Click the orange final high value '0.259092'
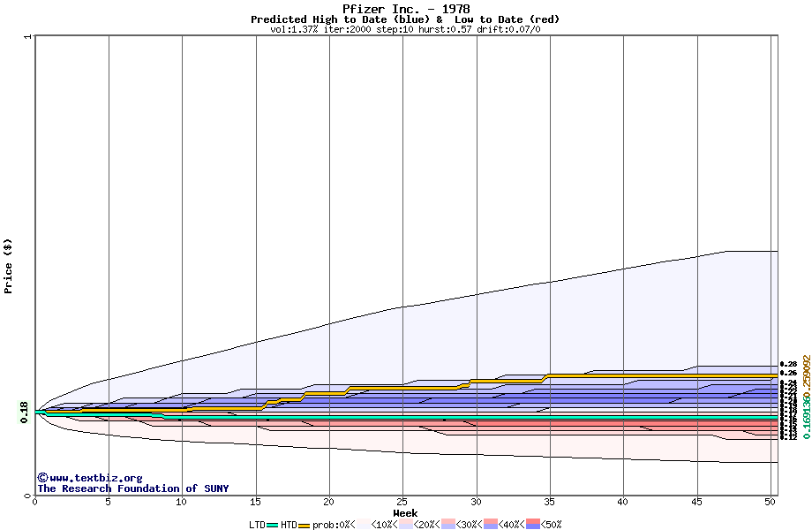 [x=806, y=375]
